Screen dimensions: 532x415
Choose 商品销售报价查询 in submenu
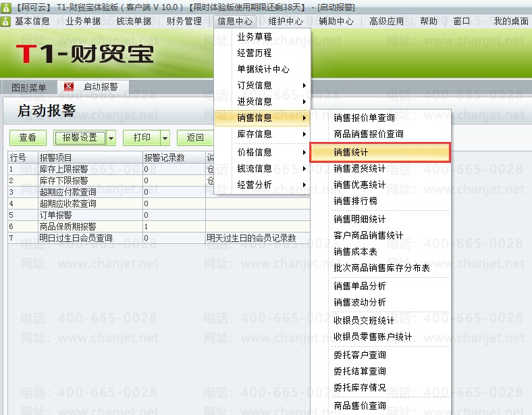[x=380, y=134]
